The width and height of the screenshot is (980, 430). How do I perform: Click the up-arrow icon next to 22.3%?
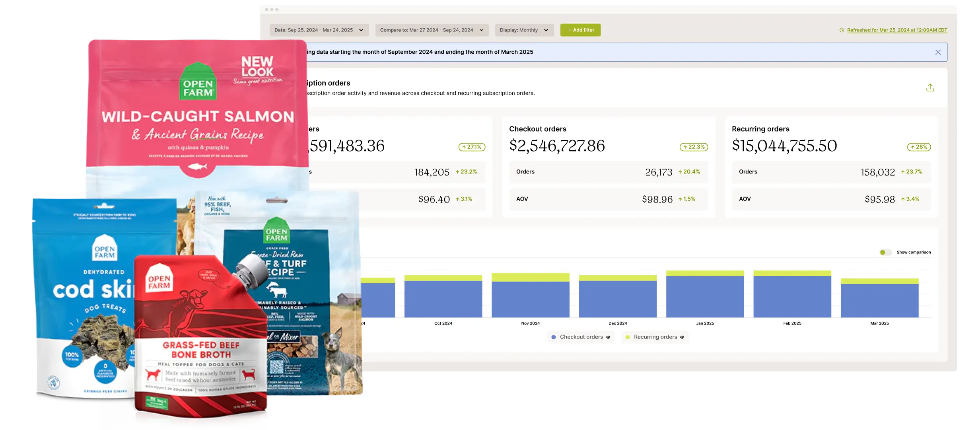point(685,147)
